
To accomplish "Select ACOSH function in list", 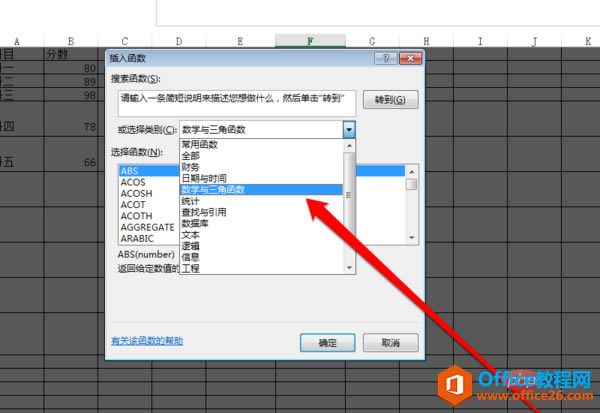I will point(149,193).
